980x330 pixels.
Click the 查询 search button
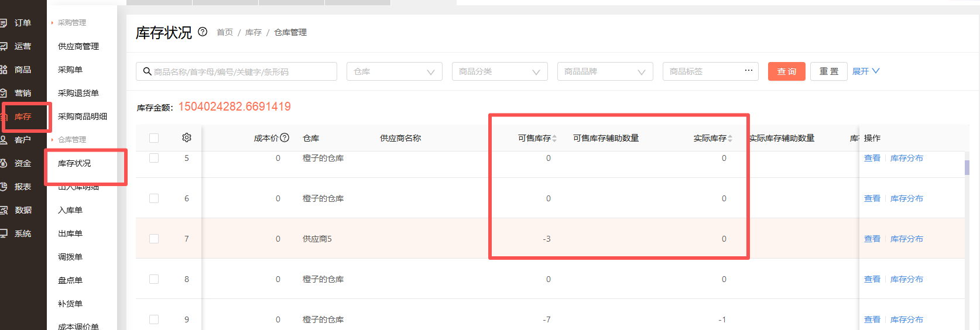coord(787,71)
